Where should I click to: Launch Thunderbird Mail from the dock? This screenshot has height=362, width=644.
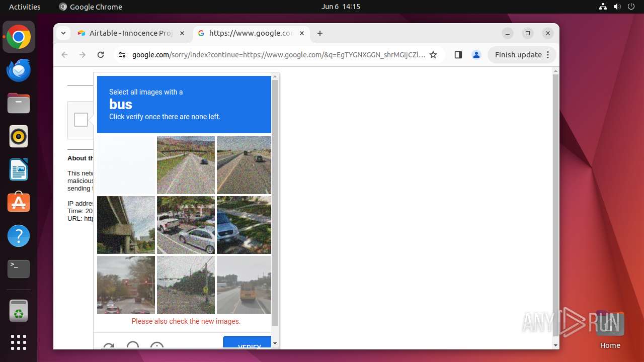tap(19, 70)
